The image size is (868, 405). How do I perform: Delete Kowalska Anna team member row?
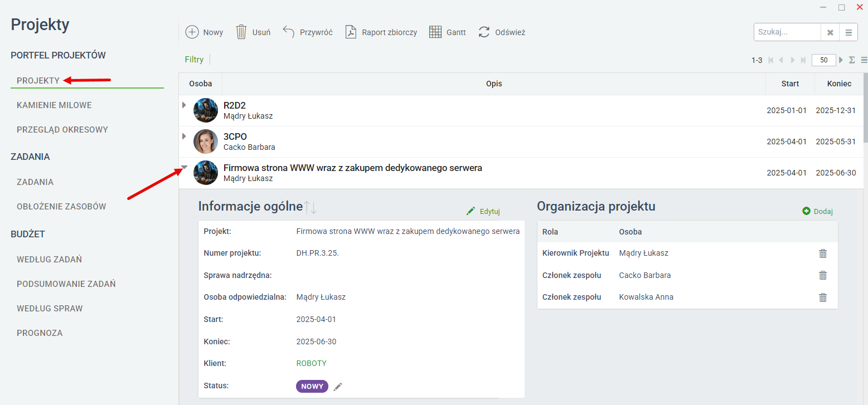click(x=823, y=297)
